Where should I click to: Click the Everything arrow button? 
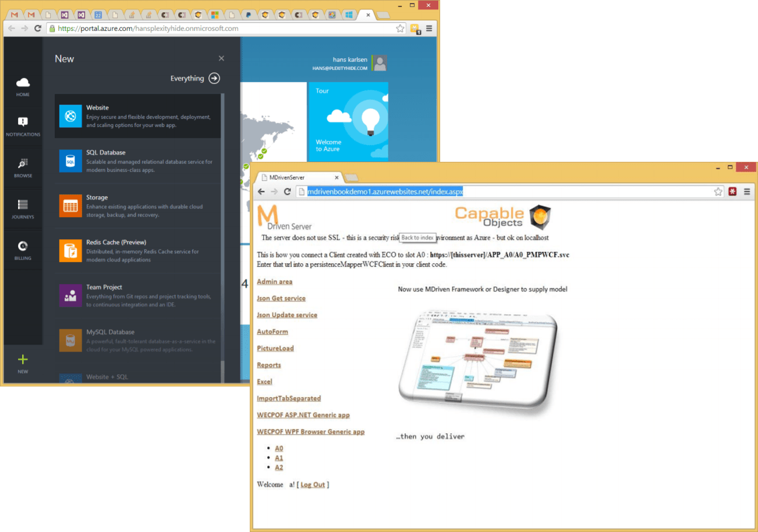pyautogui.click(x=214, y=79)
